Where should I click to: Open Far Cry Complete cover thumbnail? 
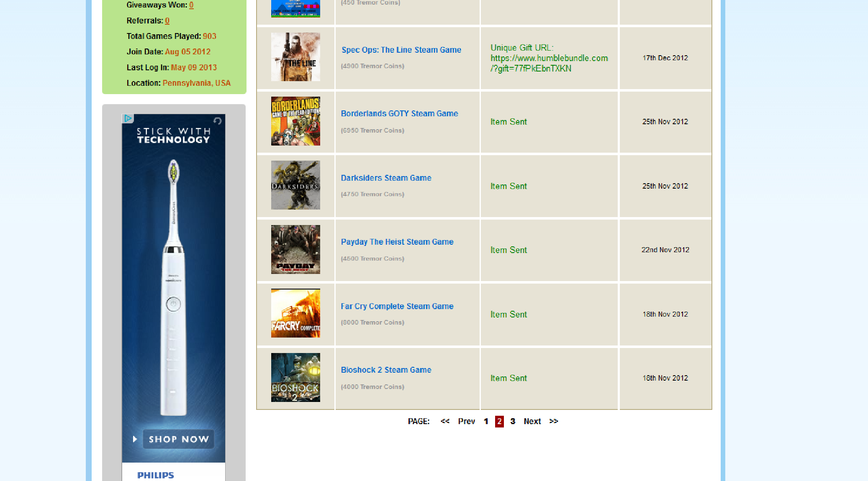click(295, 313)
